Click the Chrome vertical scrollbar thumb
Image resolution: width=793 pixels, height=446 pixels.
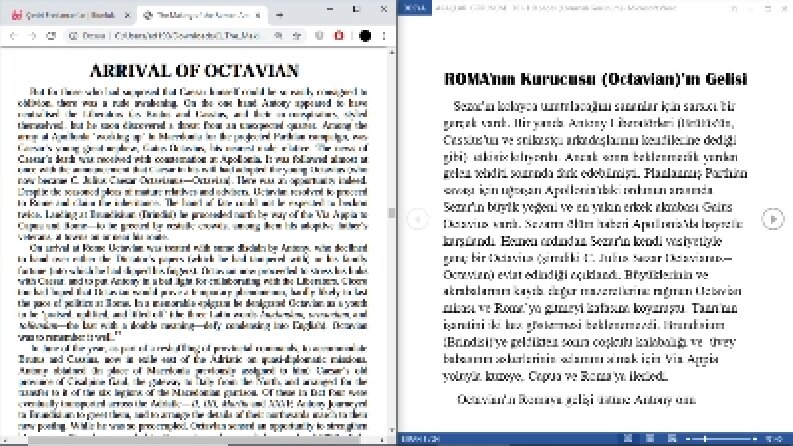click(x=391, y=213)
